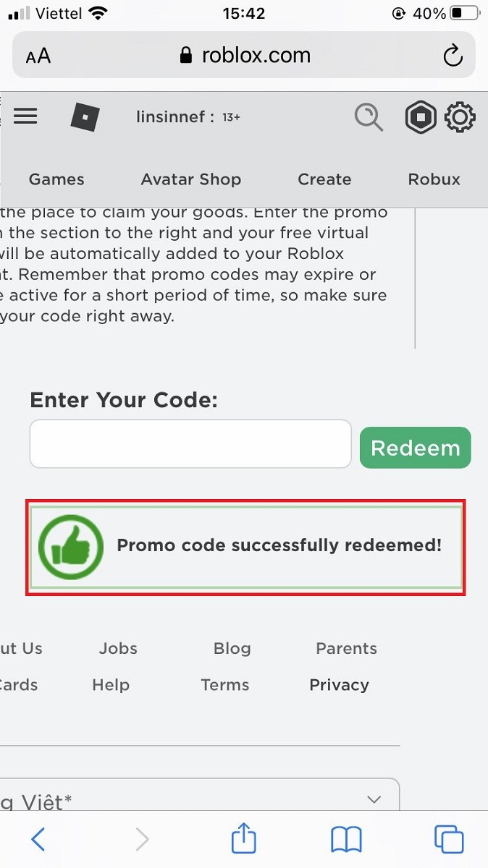Open the Roblox hamburger menu
Screen dimensions: 488x868
[x=25, y=116]
